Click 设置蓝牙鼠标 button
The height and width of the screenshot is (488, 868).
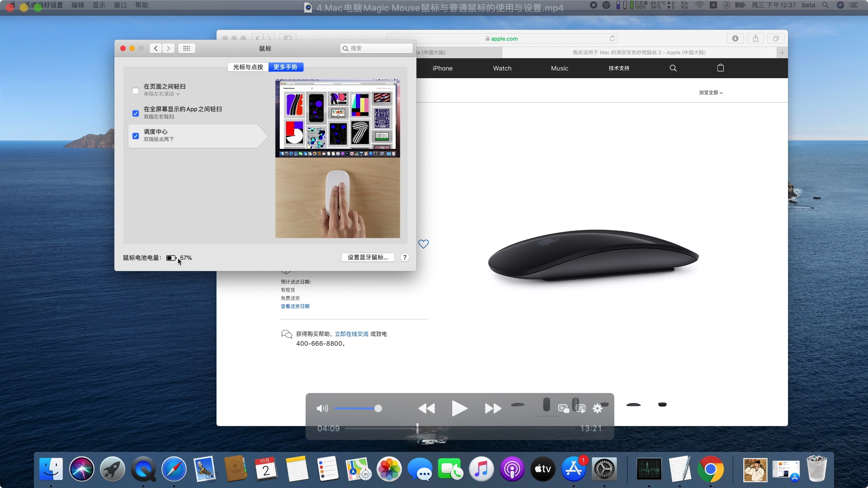pyautogui.click(x=368, y=257)
